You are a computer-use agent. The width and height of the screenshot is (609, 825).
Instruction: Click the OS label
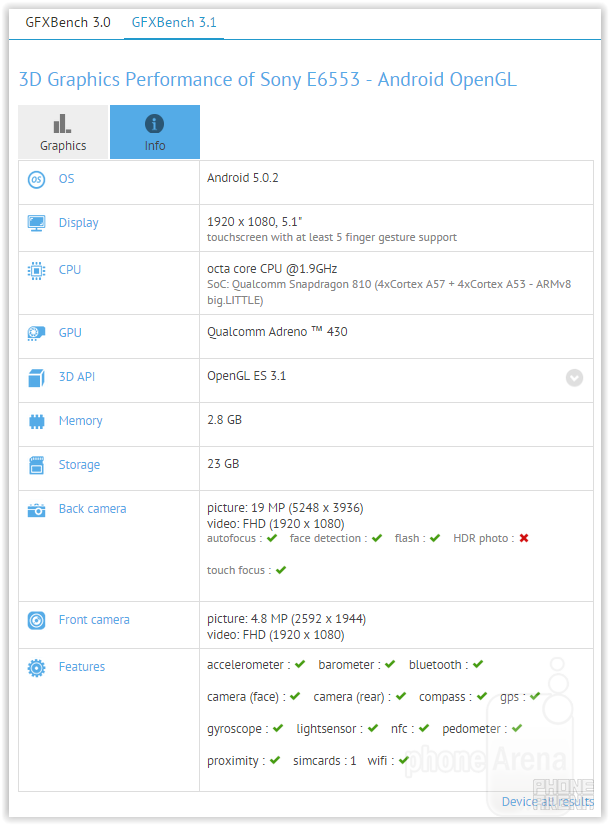coord(66,179)
